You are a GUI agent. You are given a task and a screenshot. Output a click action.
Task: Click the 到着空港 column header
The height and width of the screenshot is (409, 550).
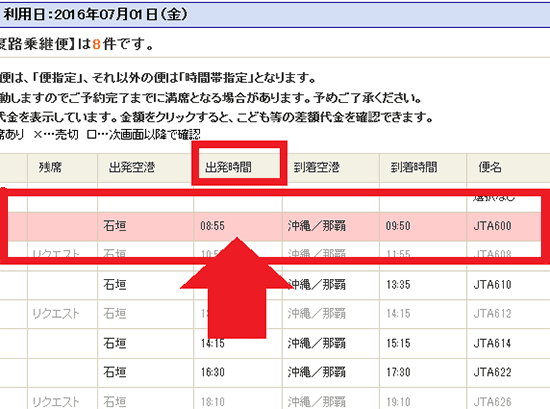(x=316, y=167)
